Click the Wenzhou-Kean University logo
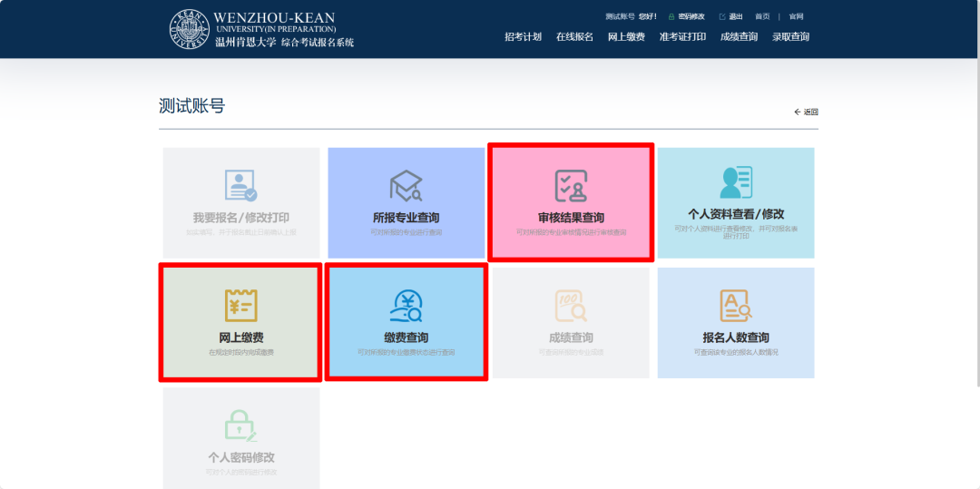980x489 pixels. point(189,29)
